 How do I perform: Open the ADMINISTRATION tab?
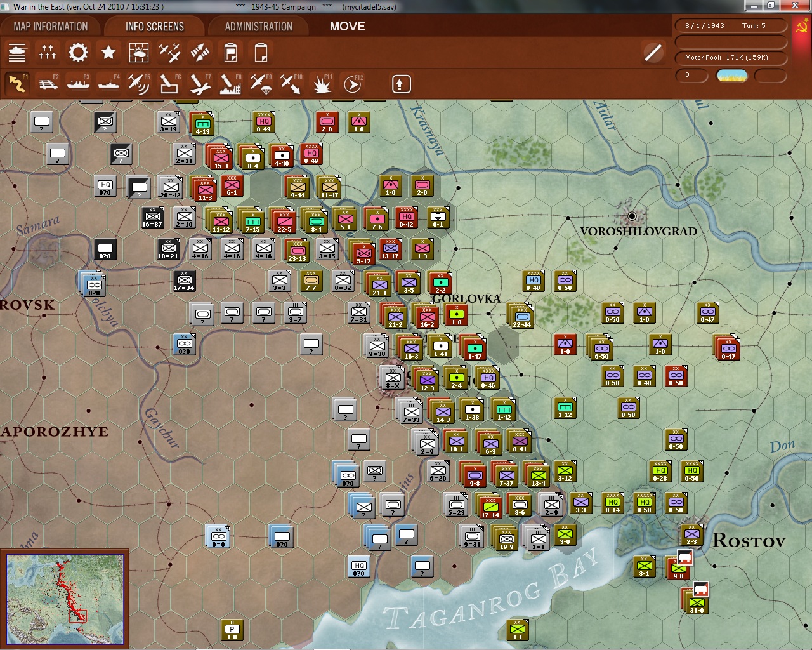258,27
